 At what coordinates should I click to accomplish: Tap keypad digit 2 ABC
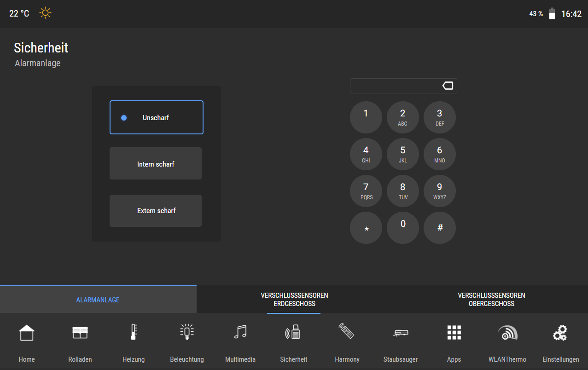[403, 117]
